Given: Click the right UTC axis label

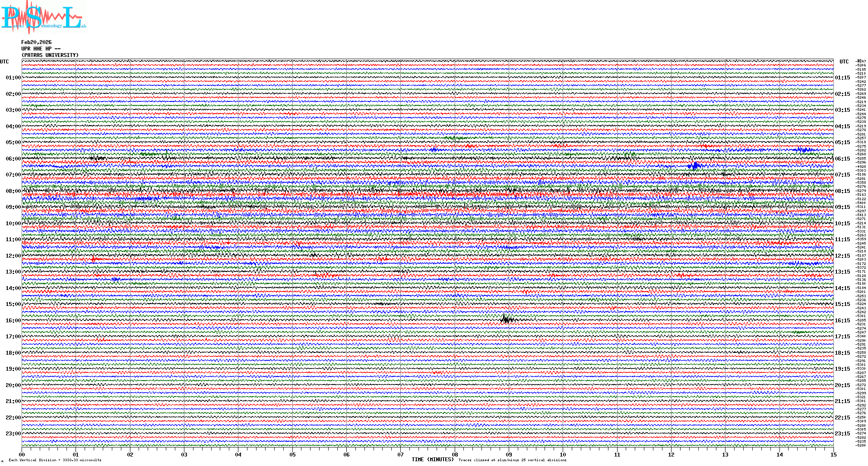Looking at the screenshot, I should point(844,62).
